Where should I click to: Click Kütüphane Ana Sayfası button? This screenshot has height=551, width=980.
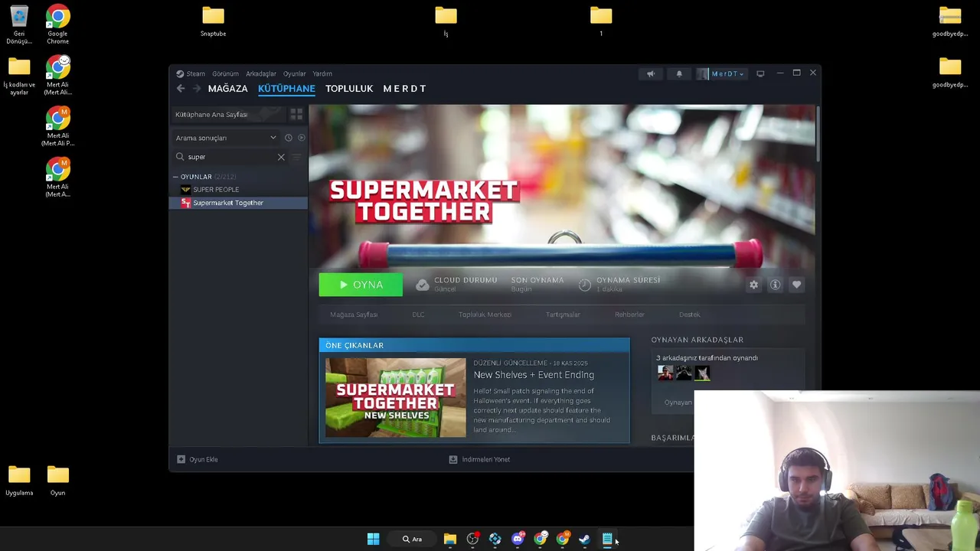coord(227,114)
